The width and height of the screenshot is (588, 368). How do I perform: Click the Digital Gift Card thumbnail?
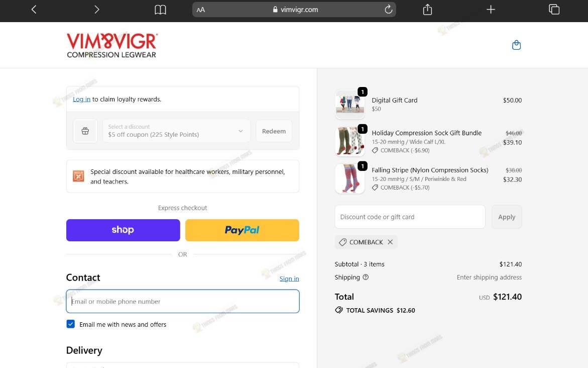coord(350,104)
